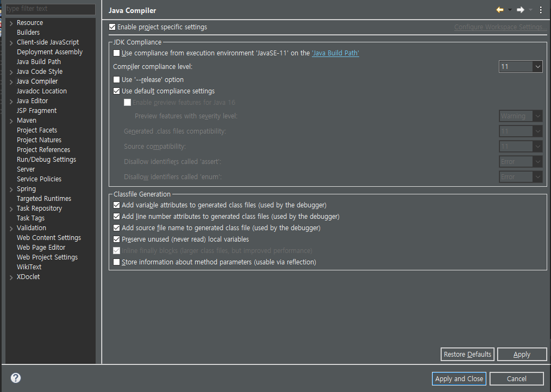Open Run/Debug Settings page

(46, 160)
